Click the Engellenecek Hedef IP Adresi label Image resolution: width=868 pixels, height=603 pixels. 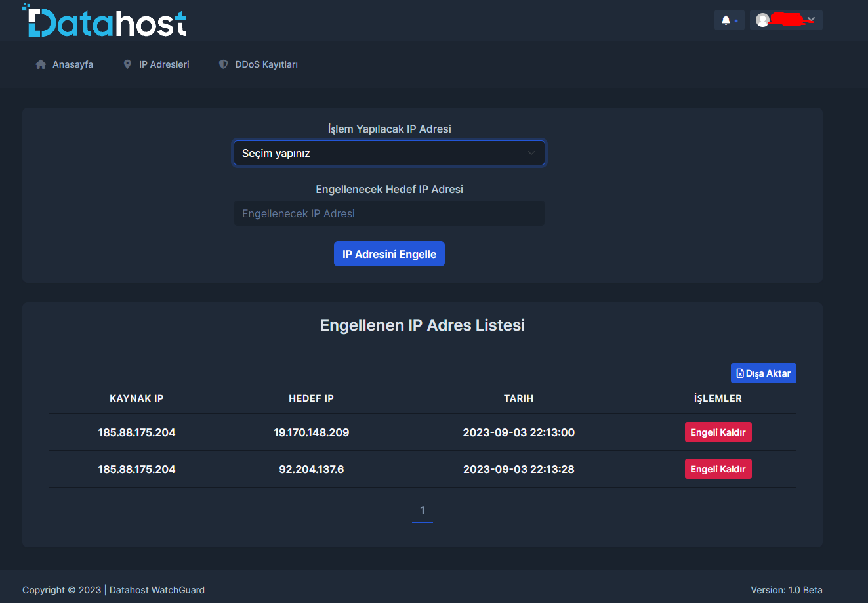[389, 189]
